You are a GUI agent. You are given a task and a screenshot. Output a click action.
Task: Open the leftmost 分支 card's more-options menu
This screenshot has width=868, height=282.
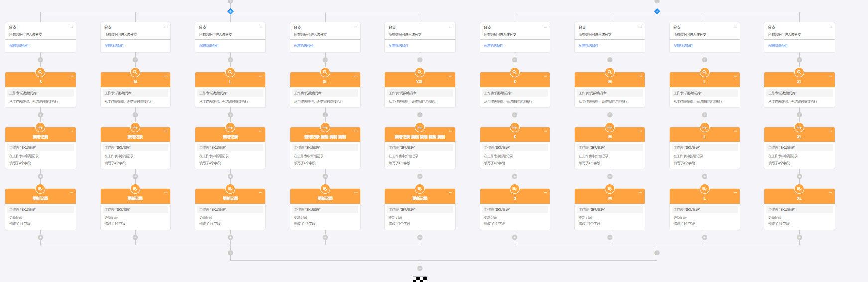71,27
